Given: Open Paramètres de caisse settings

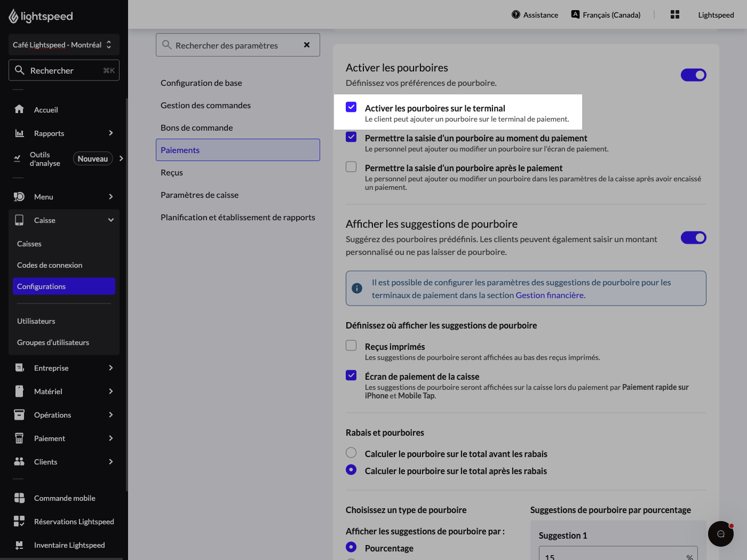Looking at the screenshot, I should [x=238, y=195].
